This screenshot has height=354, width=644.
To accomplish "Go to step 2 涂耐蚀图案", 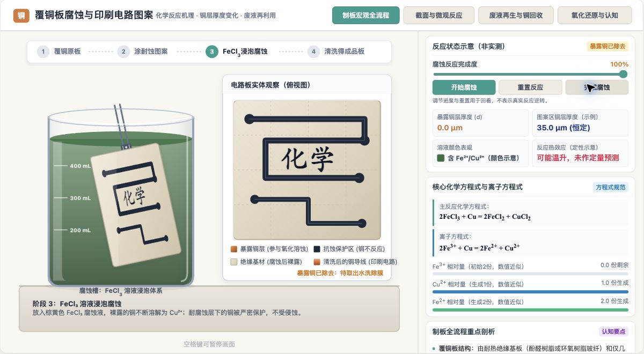I will coord(143,51).
